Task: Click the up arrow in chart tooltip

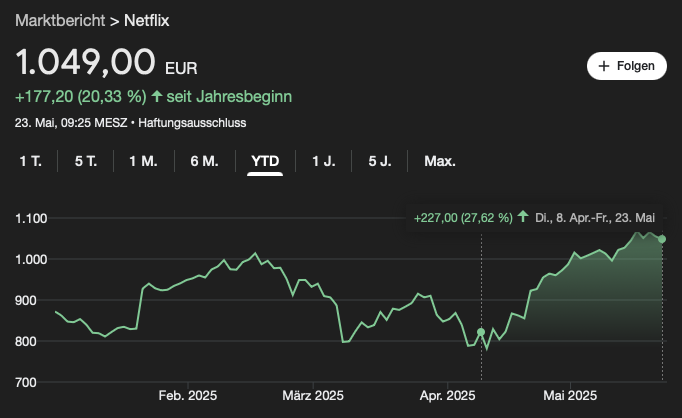Action: tap(523, 217)
